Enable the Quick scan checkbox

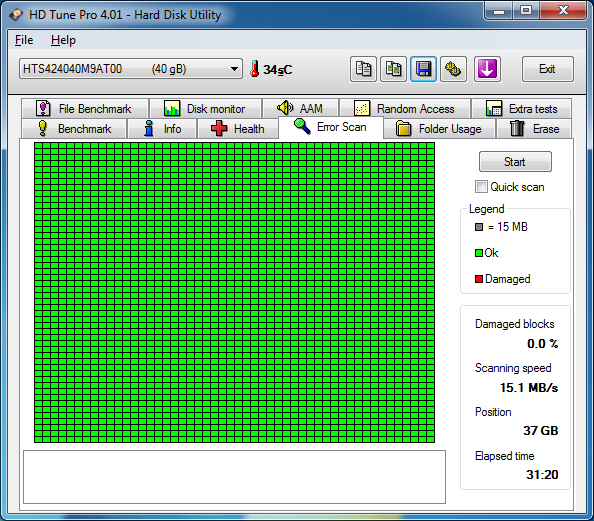tap(481, 187)
